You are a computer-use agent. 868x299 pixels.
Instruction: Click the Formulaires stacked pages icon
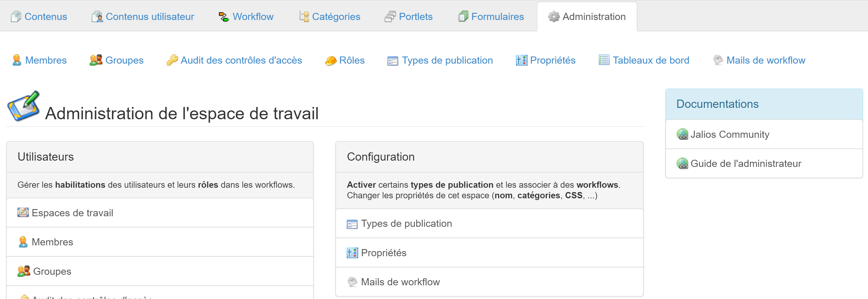[x=463, y=17]
